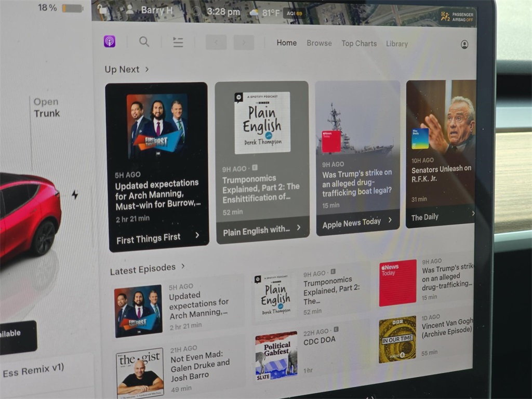Tap Open Trunk on the car panel
This screenshot has width=532, height=399.
click(x=47, y=108)
